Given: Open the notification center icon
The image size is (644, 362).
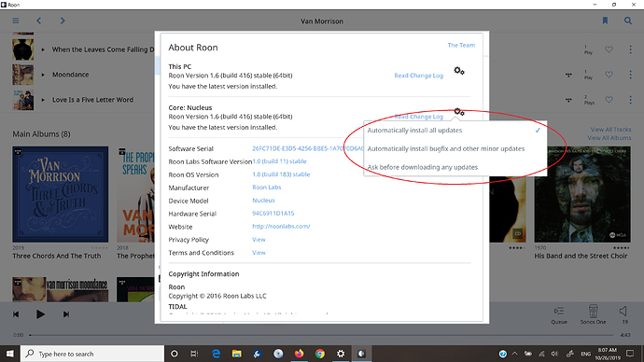Looking at the screenshot, I should [630, 354].
